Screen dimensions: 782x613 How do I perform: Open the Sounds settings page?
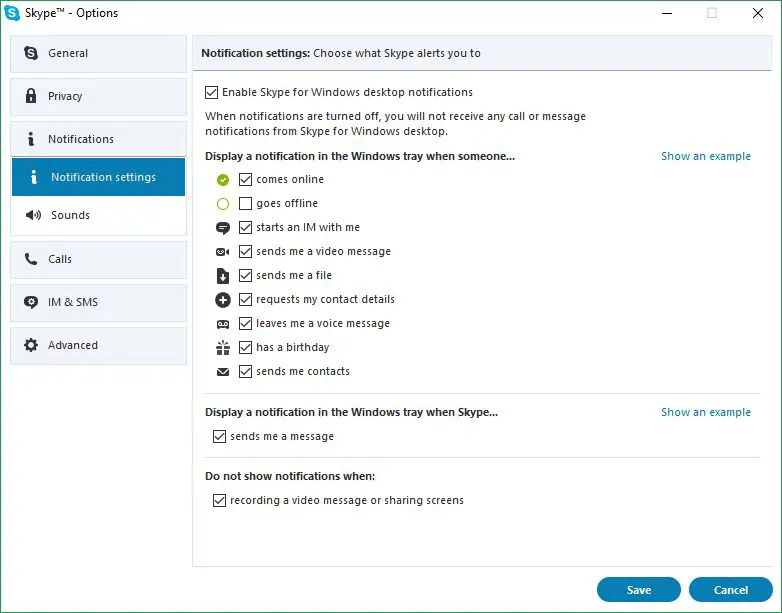99,215
